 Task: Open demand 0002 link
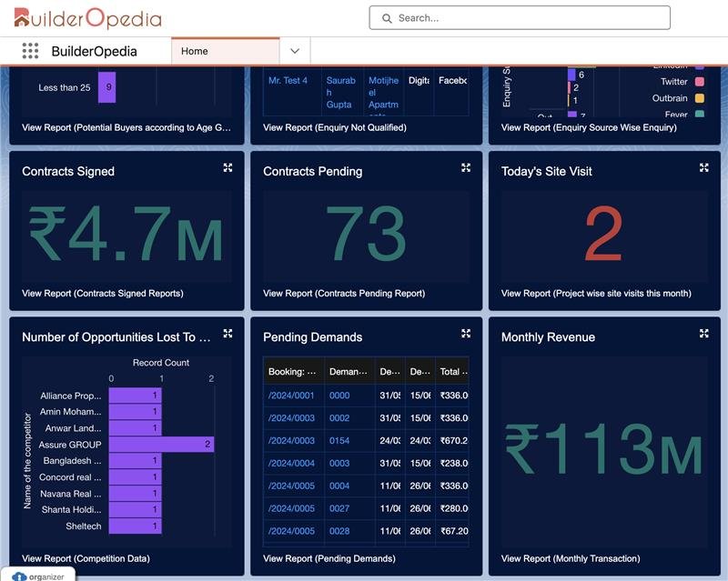point(339,418)
